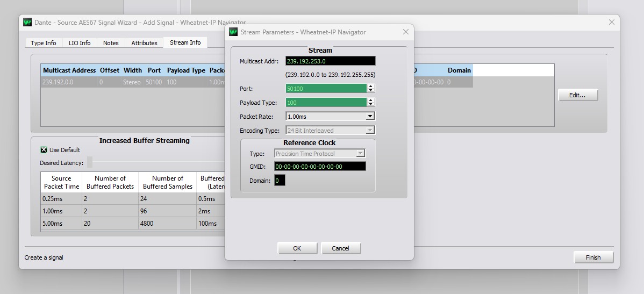Image resolution: width=644 pixels, height=294 pixels.
Task: Click the Multicast Address column header
Action: 69,70
